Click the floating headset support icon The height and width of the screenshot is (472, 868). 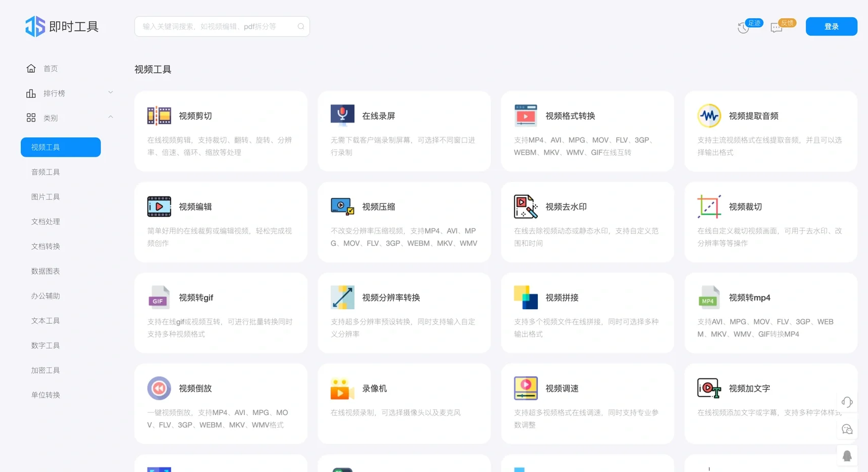click(847, 402)
